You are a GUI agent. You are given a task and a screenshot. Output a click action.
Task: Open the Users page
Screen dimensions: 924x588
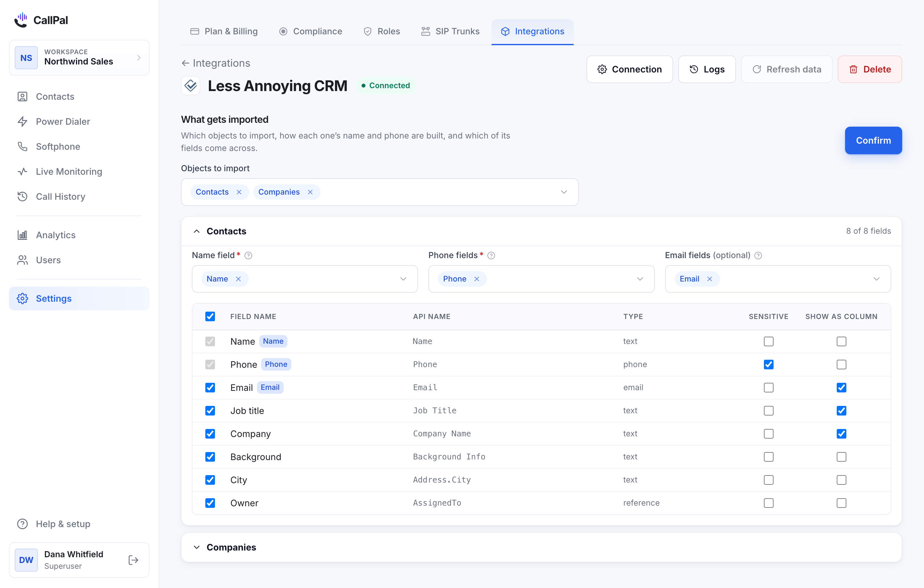tap(79, 260)
